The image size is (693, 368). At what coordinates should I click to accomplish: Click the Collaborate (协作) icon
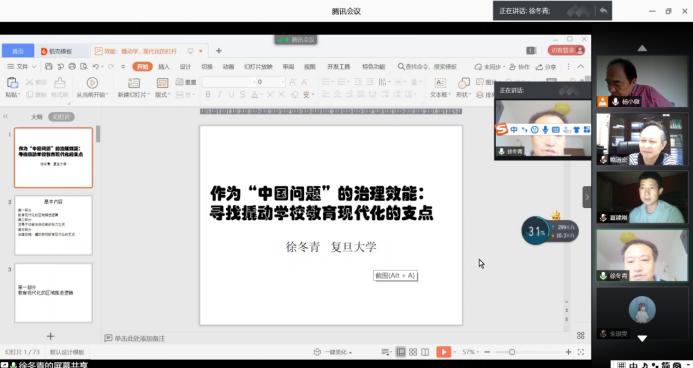click(519, 67)
